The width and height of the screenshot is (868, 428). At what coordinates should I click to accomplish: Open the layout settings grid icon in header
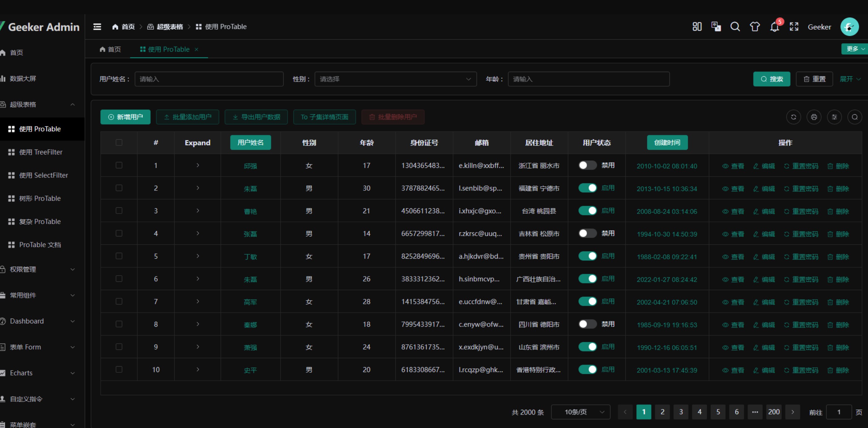(x=697, y=27)
